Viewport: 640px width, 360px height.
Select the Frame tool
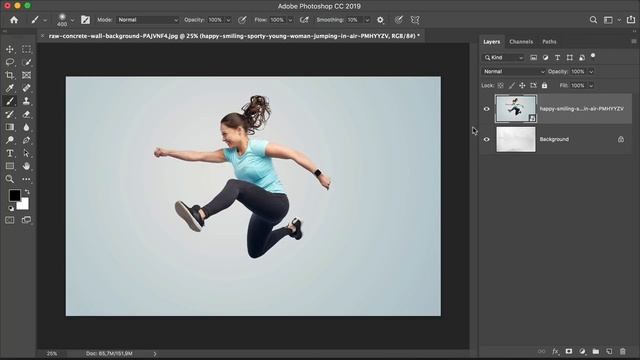(26, 76)
